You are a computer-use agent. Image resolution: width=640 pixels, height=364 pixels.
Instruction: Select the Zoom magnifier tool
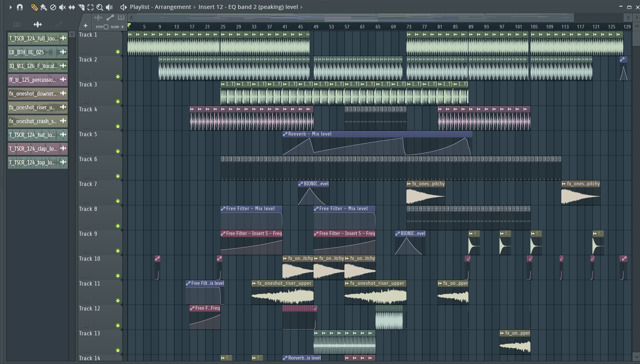point(100,7)
